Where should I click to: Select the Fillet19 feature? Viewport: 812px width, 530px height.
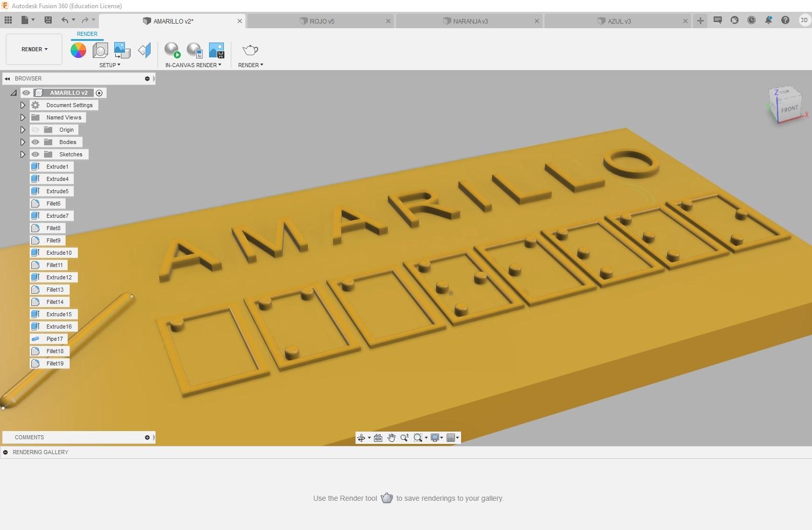(49, 363)
